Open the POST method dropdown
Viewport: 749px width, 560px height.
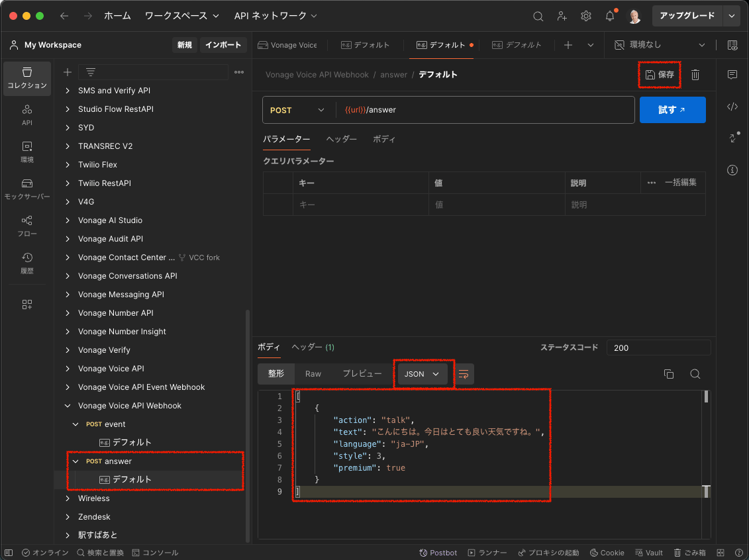(297, 109)
